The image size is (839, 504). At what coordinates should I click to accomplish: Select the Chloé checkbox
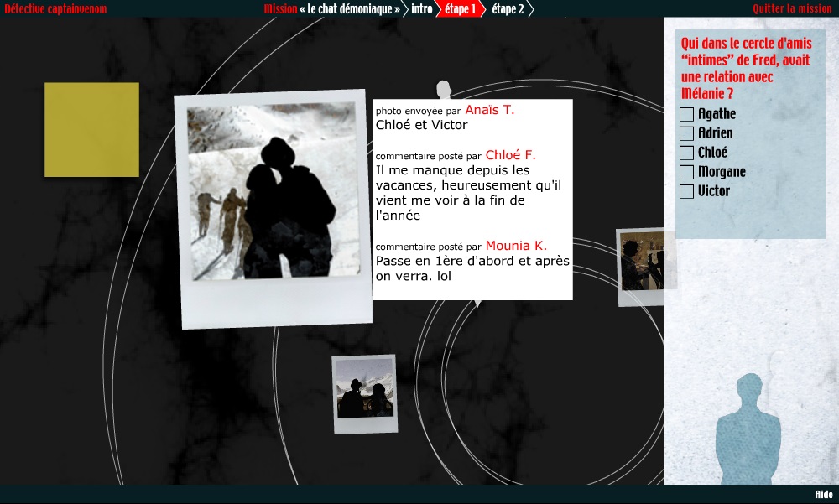pyautogui.click(x=686, y=153)
